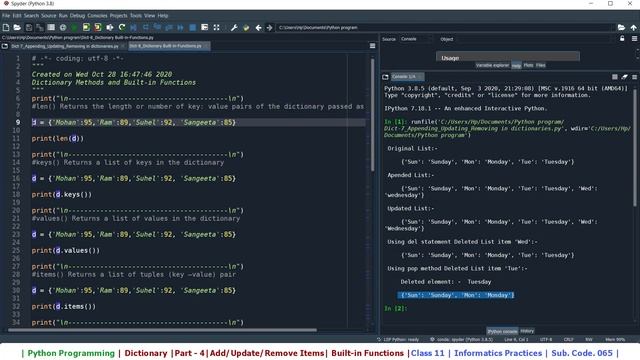The width and height of the screenshot is (640, 360).
Task: Open the Debug menu
Action: pyautogui.click(x=77, y=16)
